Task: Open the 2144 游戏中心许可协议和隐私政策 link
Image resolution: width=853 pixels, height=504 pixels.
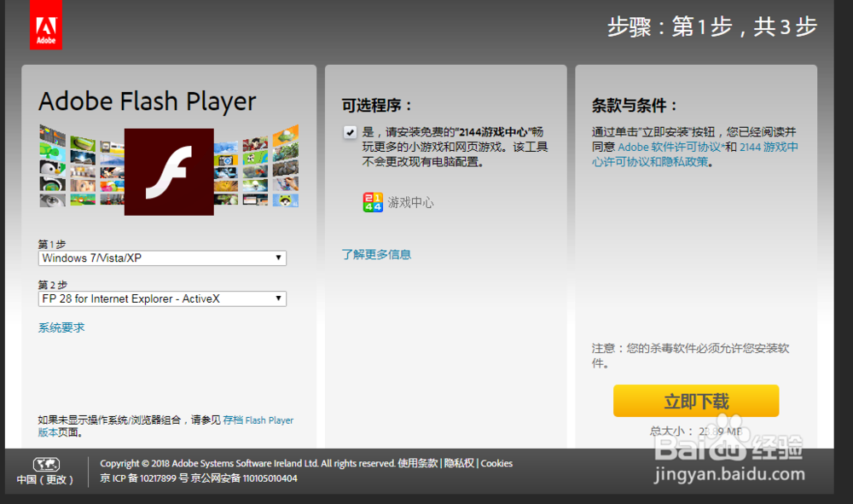Action: pos(694,154)
